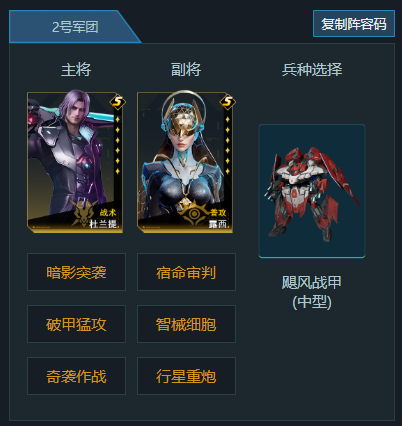
Task: Select the 暗影突袭 skill
Action: tap(76, 272)
